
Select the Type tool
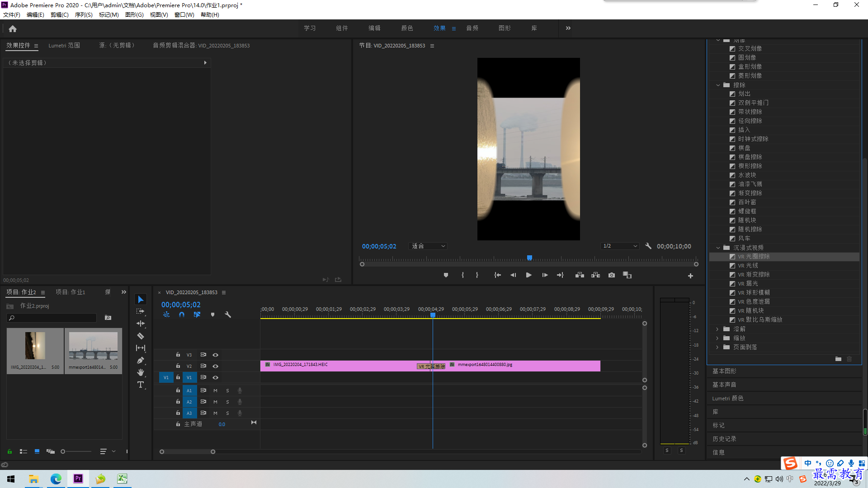coord(141,385)
